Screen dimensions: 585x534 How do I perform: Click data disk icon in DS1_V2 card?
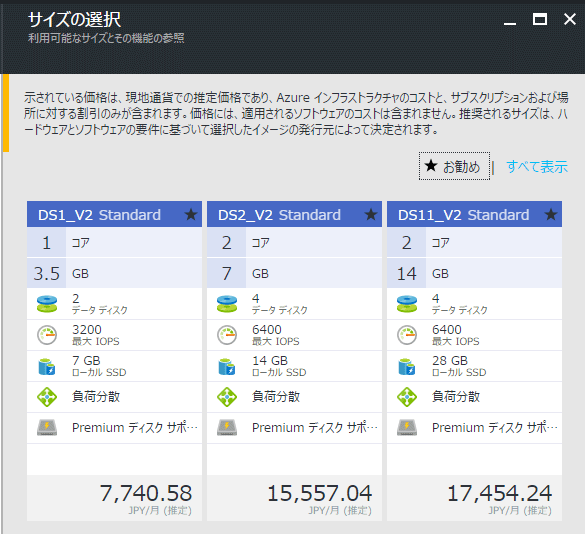pos(47,304)
